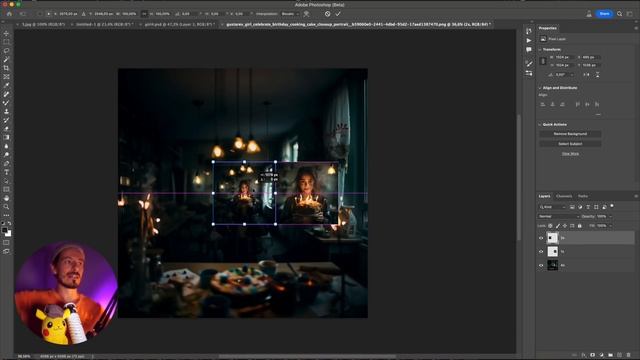The height and width of the screenshot is (360, 640).
Task: Open the Actions panel play icon
Action: click(x=529, y=40)
